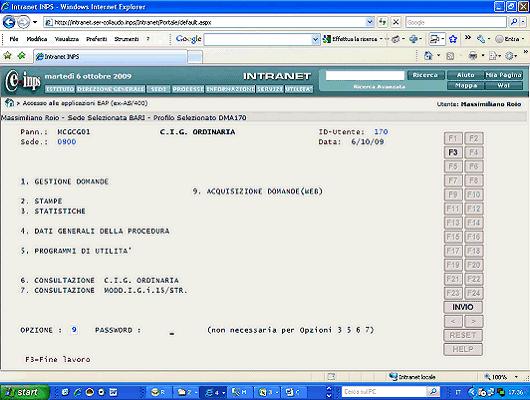The height and width of the screenshot is (400, 530).
Task: Click the INTRANET header search field
Action: pyautogui.click(x=365, y=75)
